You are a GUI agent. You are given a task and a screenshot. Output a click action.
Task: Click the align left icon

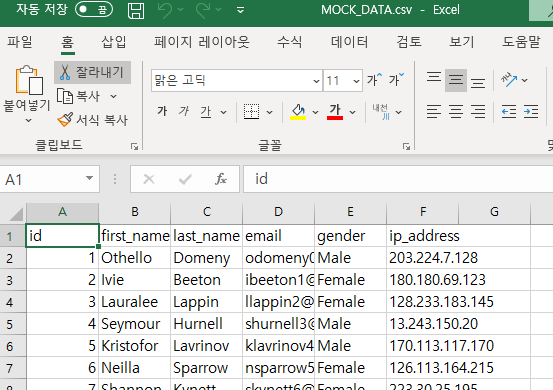tap(434, 112)
